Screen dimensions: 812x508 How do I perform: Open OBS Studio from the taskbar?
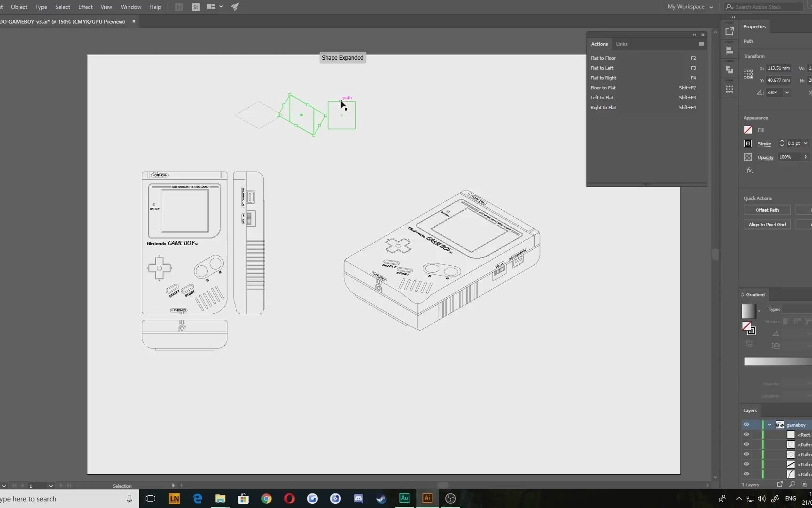[450, 499]
